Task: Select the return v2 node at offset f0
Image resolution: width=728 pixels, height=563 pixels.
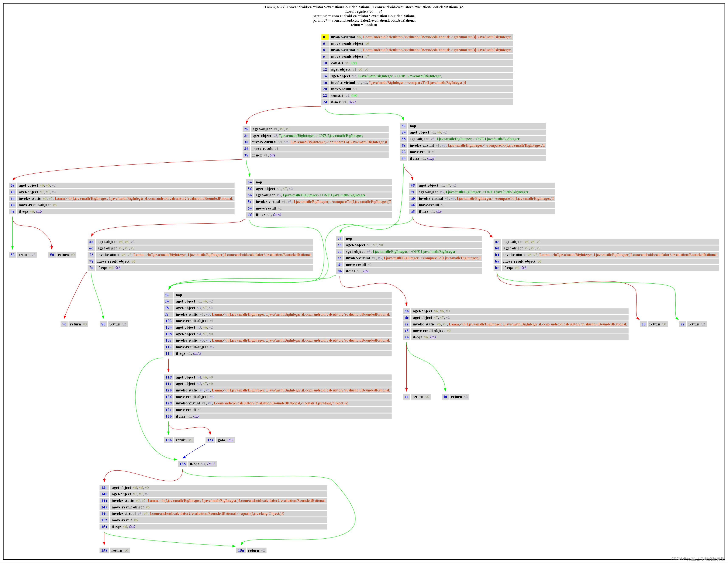Action: [459, 397]
